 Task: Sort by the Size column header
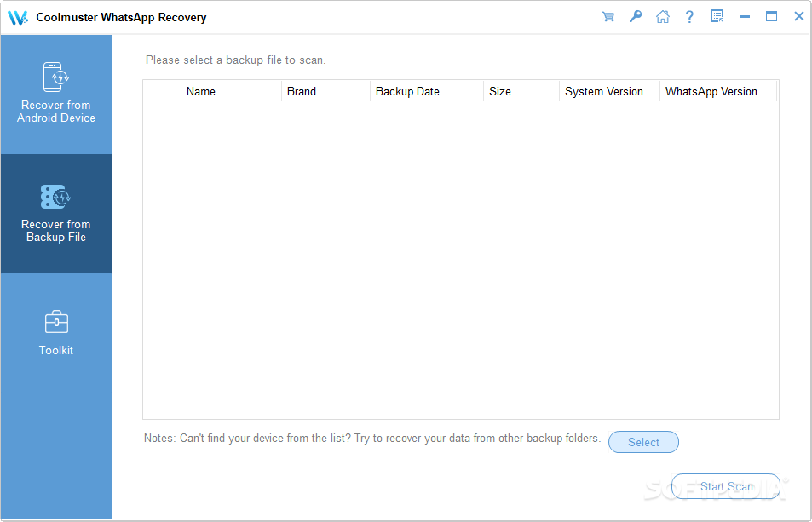point(521,91)
